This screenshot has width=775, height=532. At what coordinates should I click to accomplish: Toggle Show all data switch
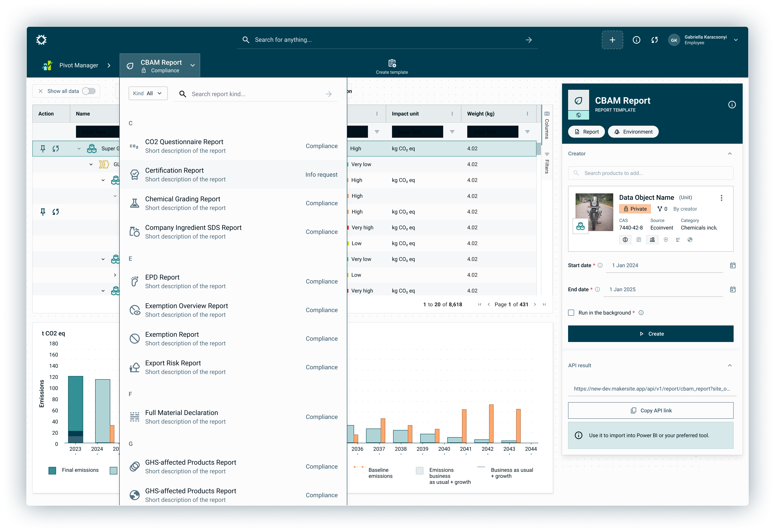(x=89, y=91)
